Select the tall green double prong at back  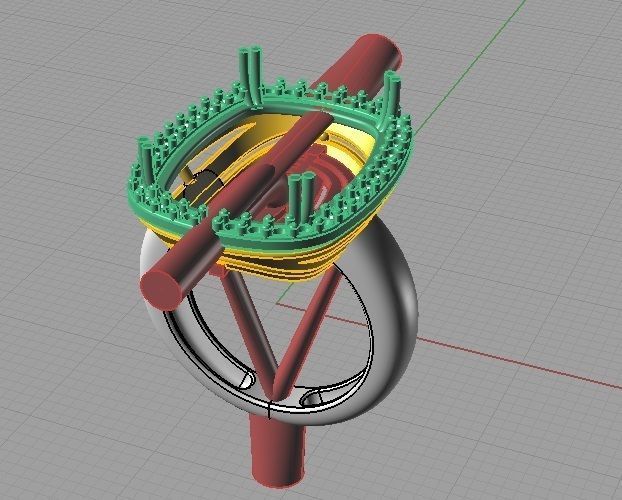pyautogui.click(x=250, y=75)
